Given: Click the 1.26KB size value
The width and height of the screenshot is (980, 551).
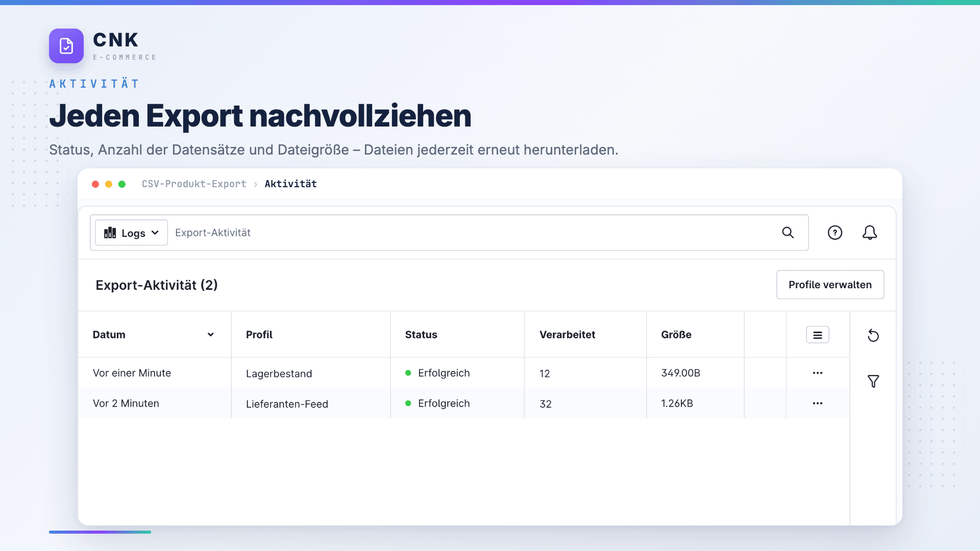Looking at the screenshot, I should pos(677,404).
